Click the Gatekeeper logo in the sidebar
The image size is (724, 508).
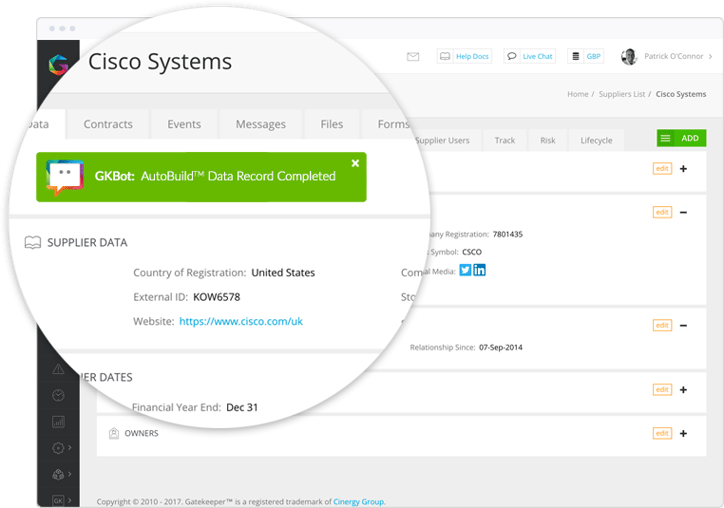[58, 65]
